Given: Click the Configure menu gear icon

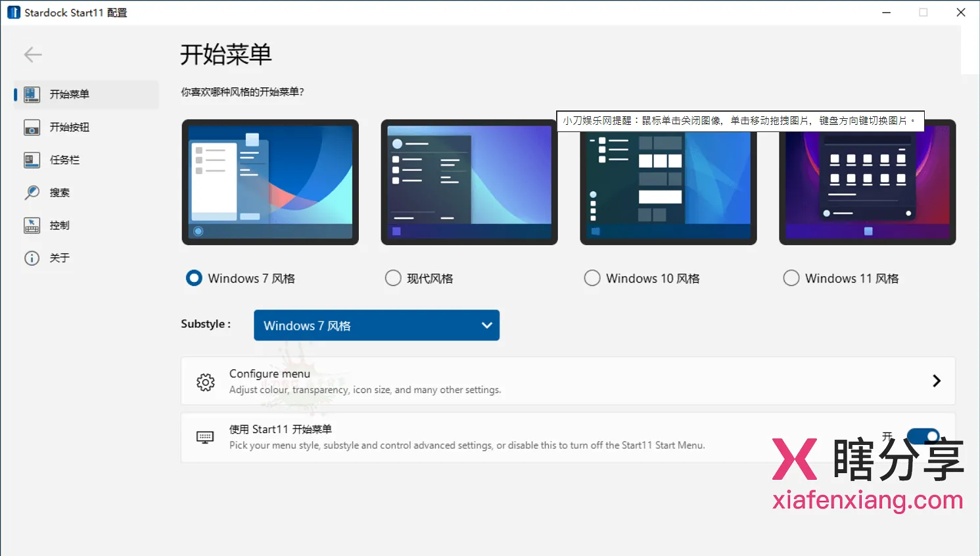Looking at the screenshot, I should 206,382.
